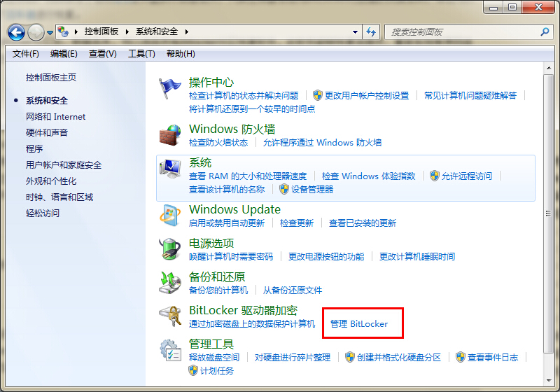Click the scrollbar up arrow
The width and height of the screenshot is (560, 392).
click(x=548, y=67)
